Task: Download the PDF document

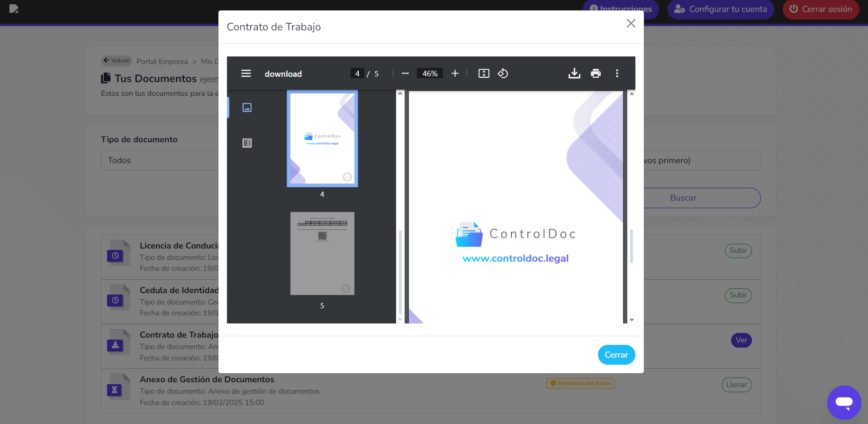Action: (x=574, y=74)
